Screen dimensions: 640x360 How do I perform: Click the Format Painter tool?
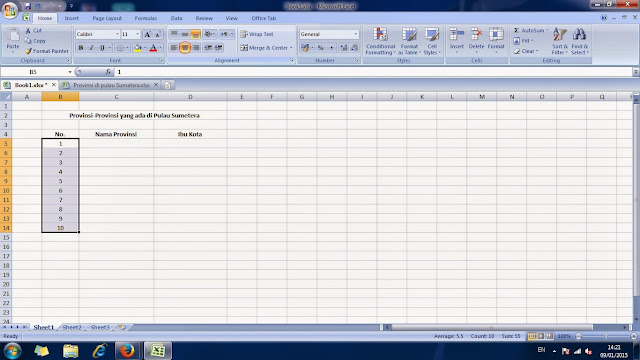(x=47, y=51)
